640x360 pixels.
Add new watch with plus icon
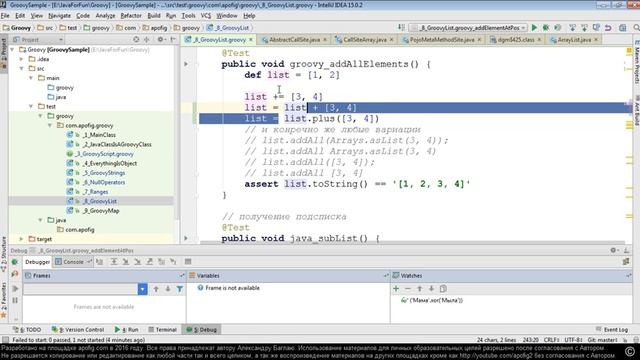click(396, 289)
